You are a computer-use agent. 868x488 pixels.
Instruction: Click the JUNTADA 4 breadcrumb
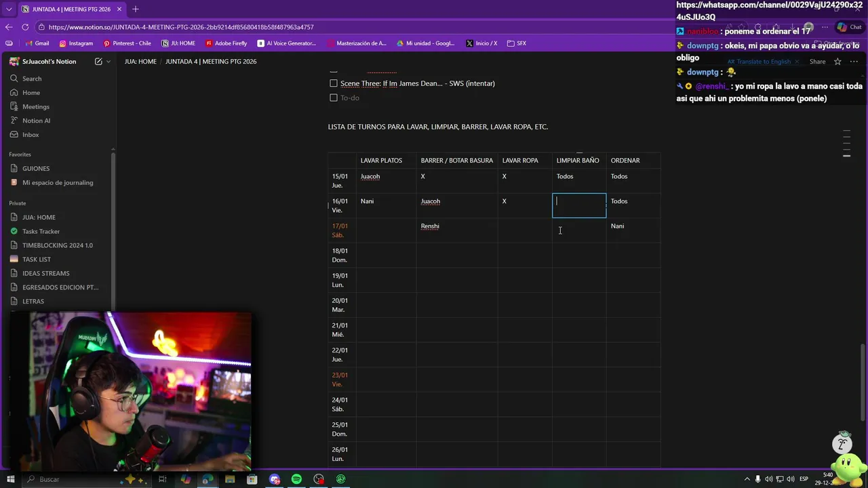[x=211, y=62]
